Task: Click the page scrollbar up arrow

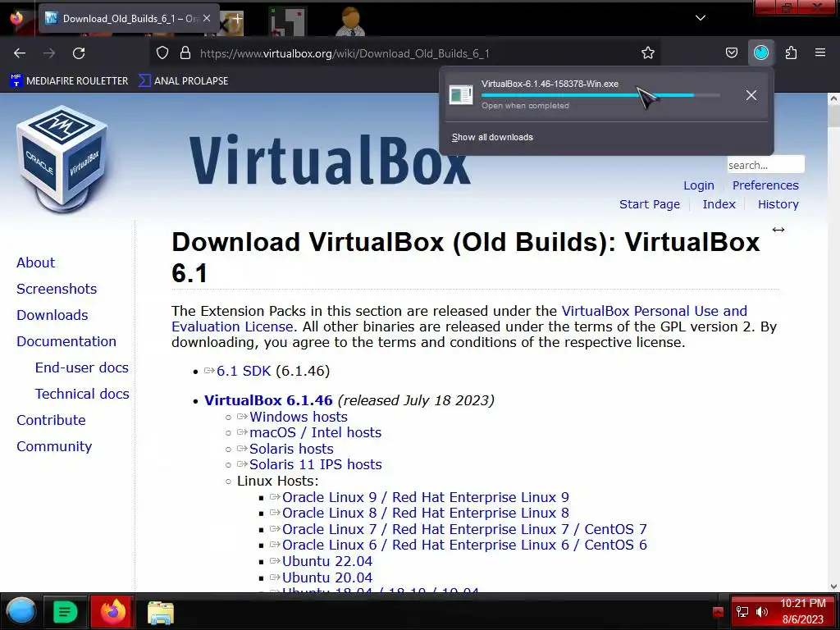Action: [833, 98]
